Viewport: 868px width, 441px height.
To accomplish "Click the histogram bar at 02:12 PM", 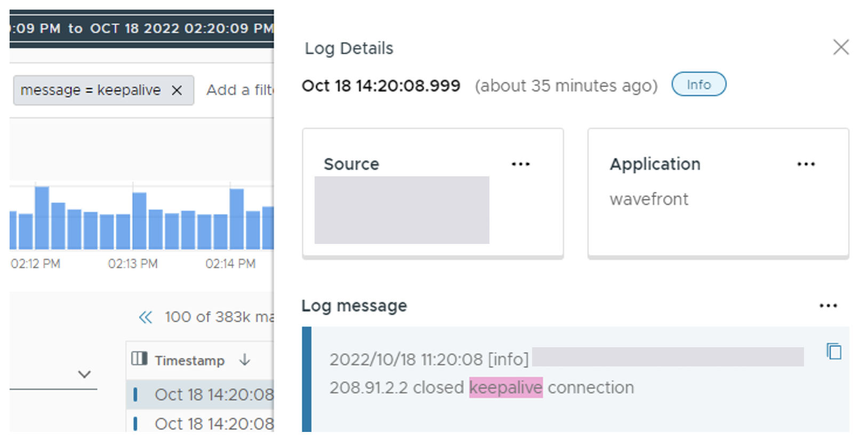I will point(42,217).
